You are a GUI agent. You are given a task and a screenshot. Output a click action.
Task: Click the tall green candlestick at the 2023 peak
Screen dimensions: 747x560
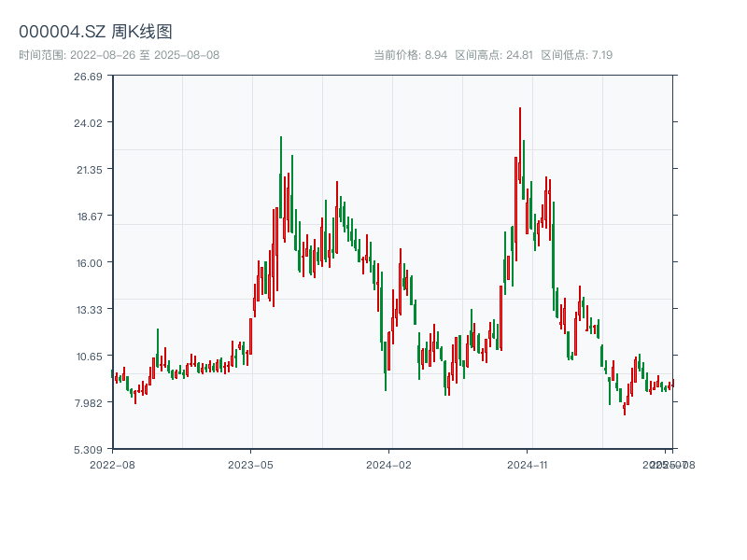[281, 177]
